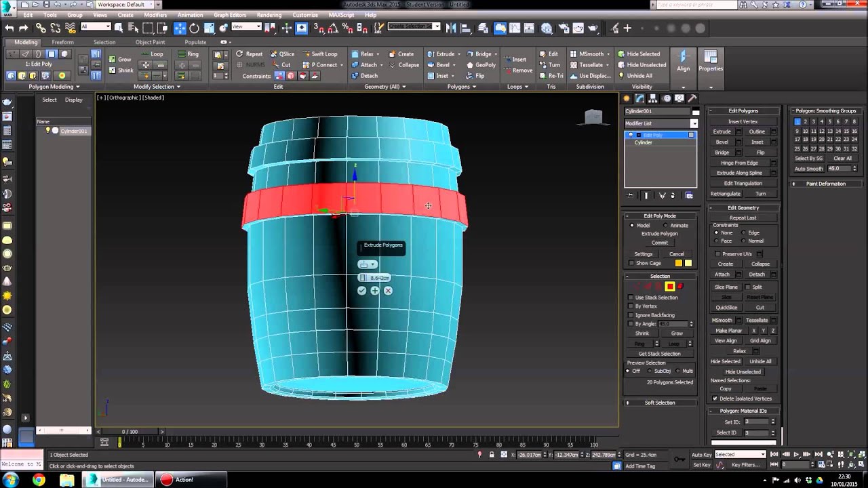Click Insert Vertex button
This screenshot has width=868, height=488.
coord(743,121)
